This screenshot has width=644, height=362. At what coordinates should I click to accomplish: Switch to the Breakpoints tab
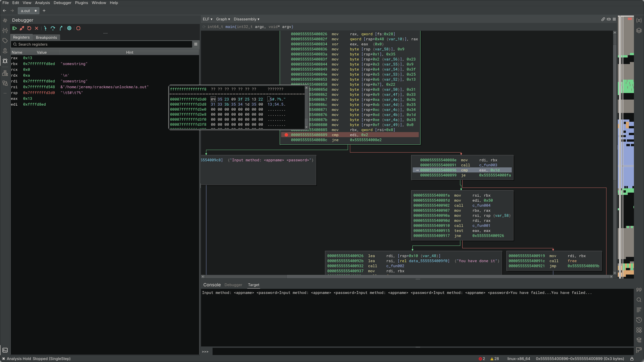point(46,37)
